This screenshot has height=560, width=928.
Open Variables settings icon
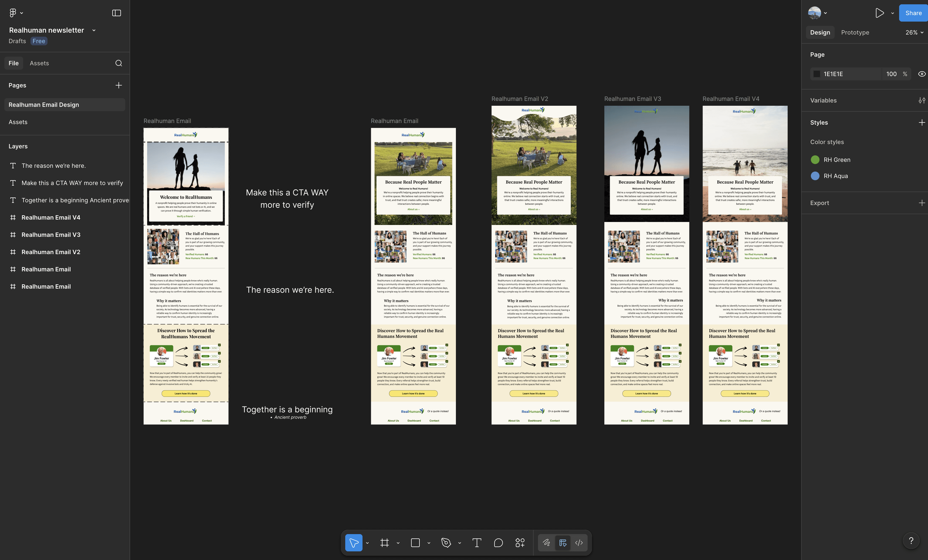coord(922,101)
